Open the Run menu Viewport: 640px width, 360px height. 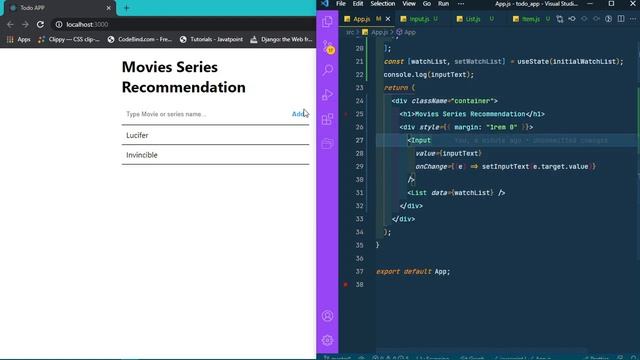click(x=443, y=4)
